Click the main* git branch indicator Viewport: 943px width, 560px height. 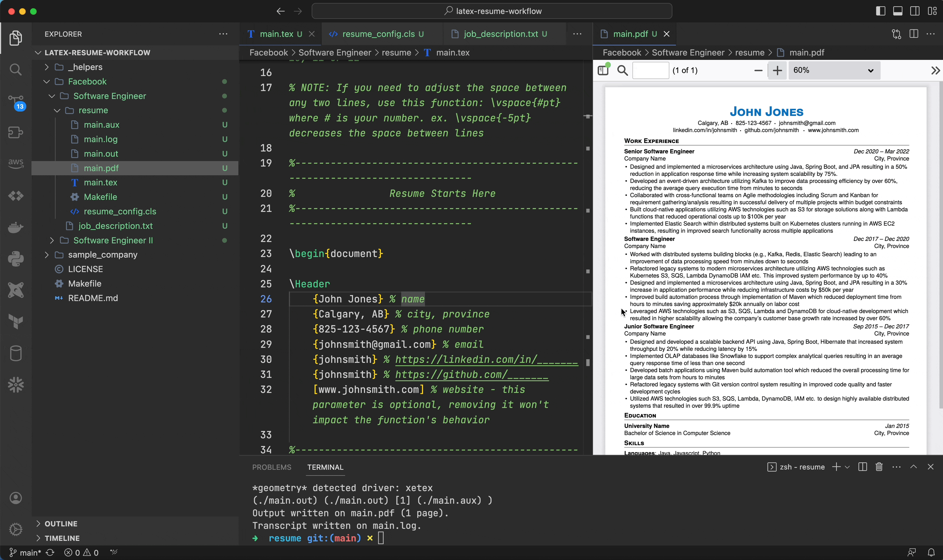tap(25, 552)
